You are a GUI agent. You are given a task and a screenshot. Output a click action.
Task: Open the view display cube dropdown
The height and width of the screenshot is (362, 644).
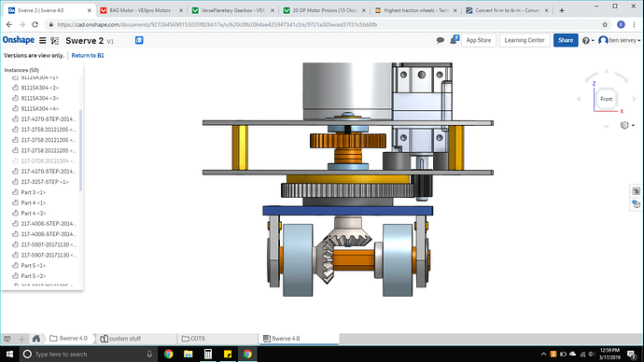pos(627,125)
